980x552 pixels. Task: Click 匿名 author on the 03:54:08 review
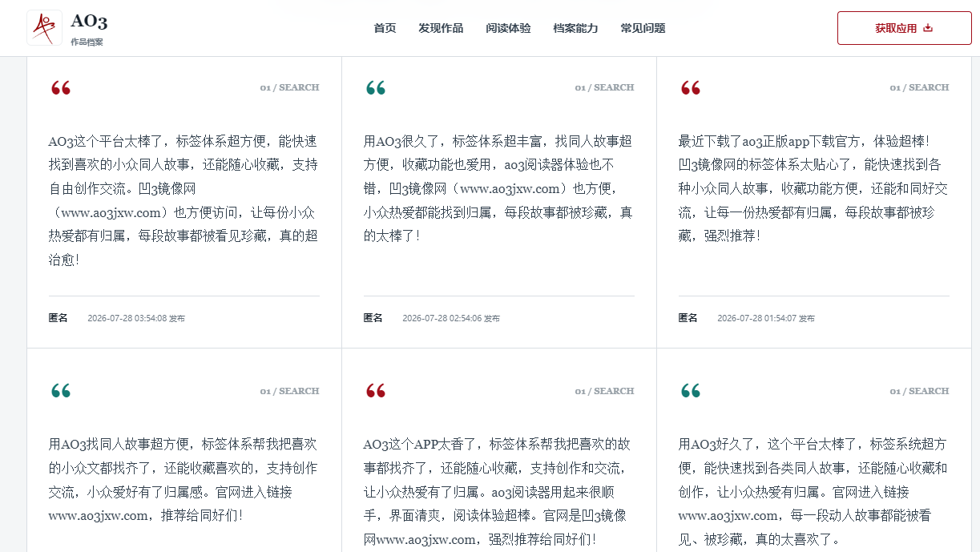pyautogui.click(x=58, y=318)
